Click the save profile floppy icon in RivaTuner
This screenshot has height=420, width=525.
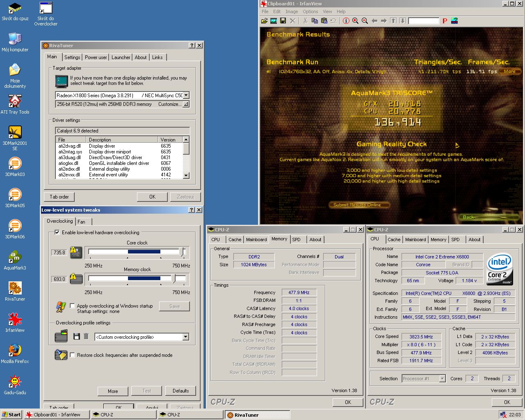(76, 336)
